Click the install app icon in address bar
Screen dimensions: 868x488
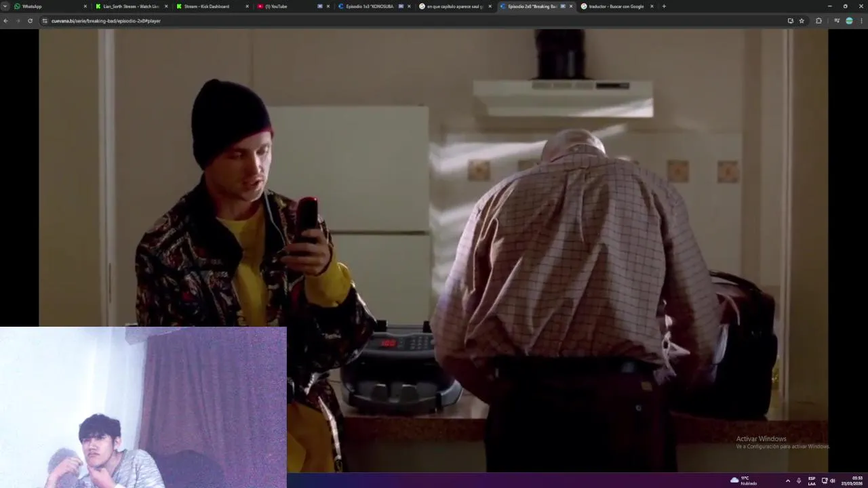click(x=790, y=21)
